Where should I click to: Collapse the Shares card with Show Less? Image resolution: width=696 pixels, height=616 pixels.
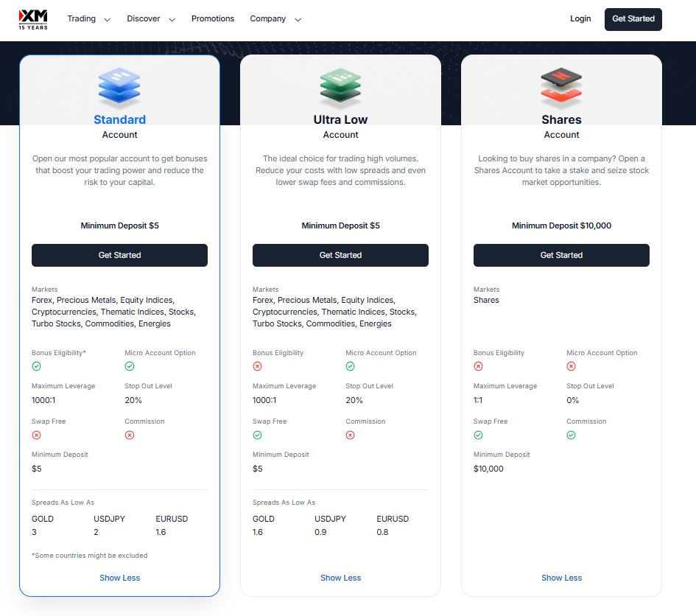coord(561,578)
